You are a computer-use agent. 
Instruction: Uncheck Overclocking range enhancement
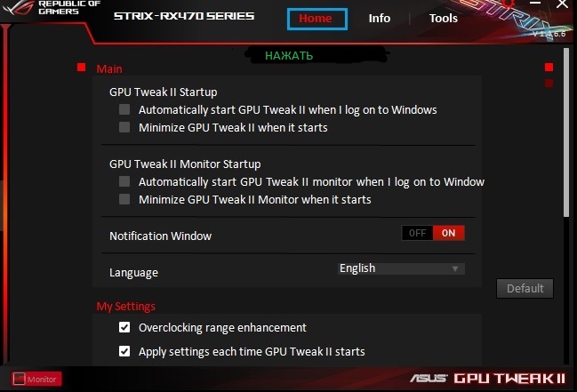click(124, 327)
